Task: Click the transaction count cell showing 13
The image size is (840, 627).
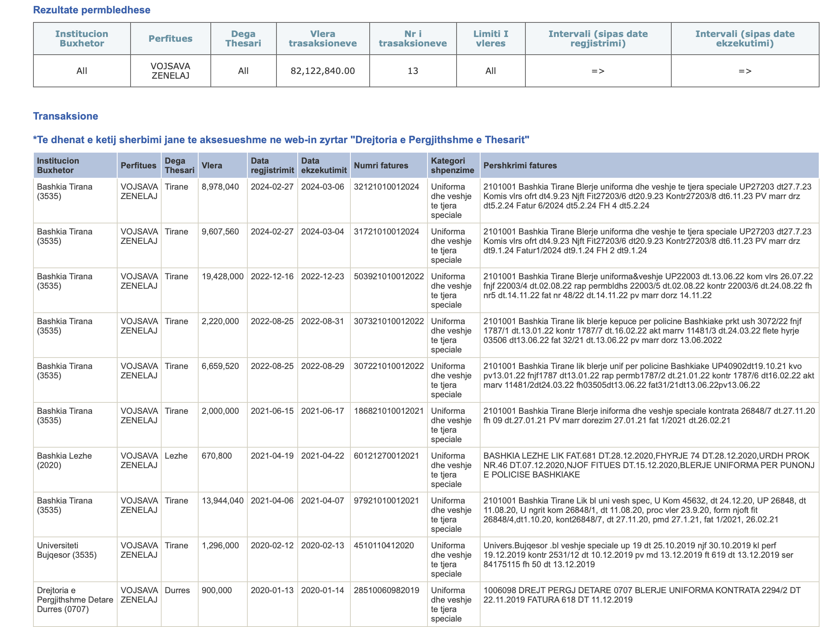Action: pos(413,71)
